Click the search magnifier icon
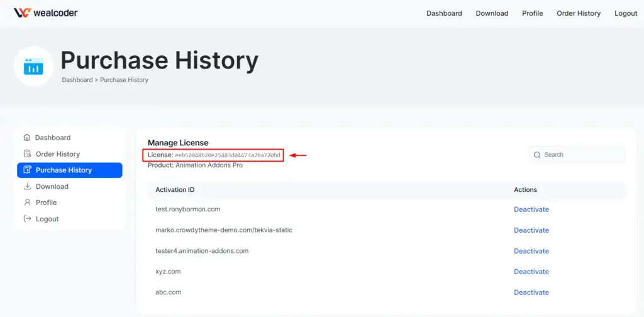 [x=537, y=155]
